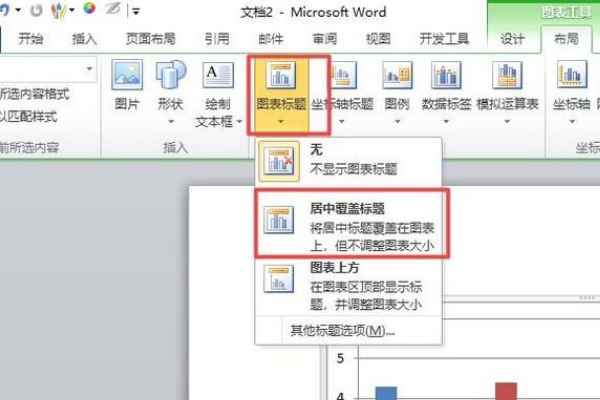Image resolution: width=600 pixels, height=400 pixels.
Task: Open the undo history dropdown arrow
Action: [x=18, y=10]
